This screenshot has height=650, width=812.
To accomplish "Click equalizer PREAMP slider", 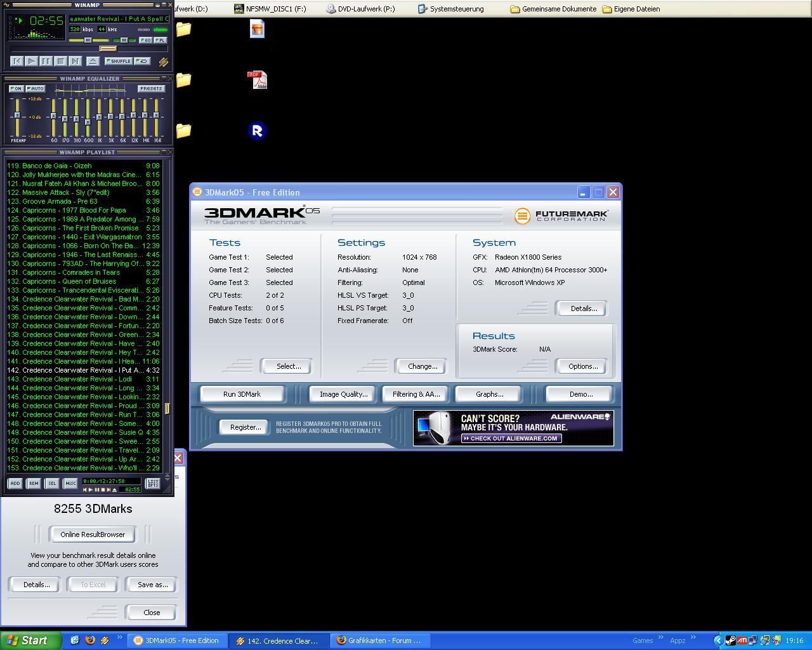I will tap(17, 117).
